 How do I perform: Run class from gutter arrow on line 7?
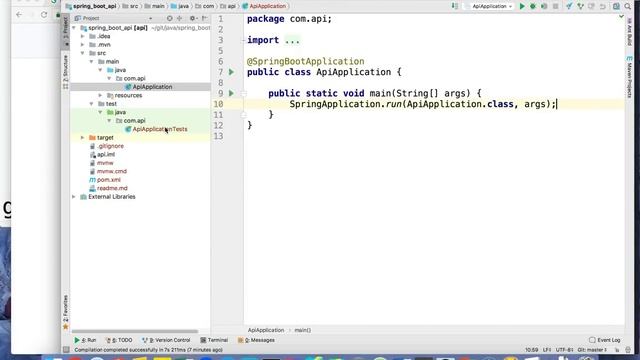click(231, 72)
